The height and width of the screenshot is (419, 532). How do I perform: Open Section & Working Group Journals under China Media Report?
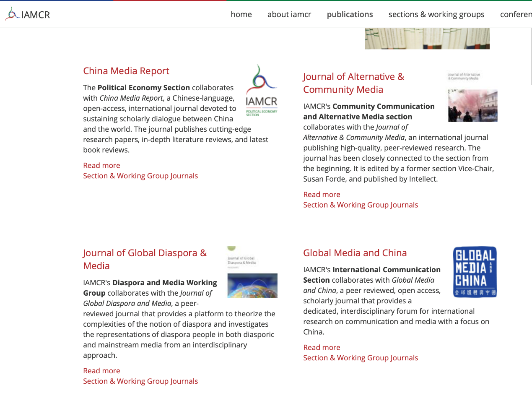tap(140, 176)
